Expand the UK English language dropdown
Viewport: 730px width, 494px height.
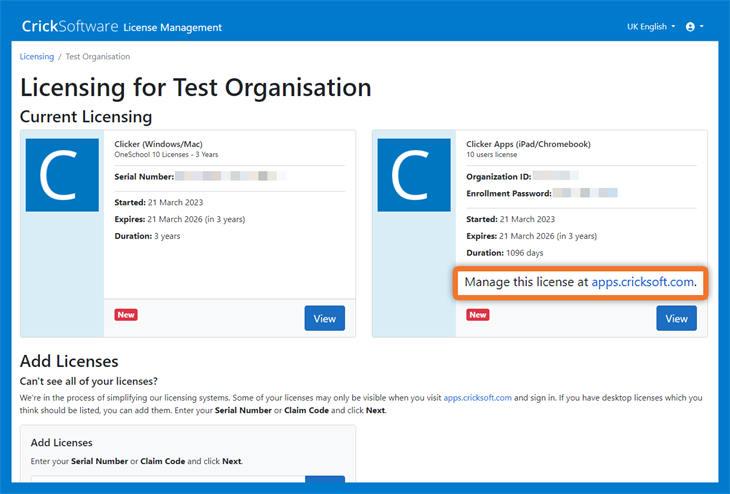tap(651, 27)
